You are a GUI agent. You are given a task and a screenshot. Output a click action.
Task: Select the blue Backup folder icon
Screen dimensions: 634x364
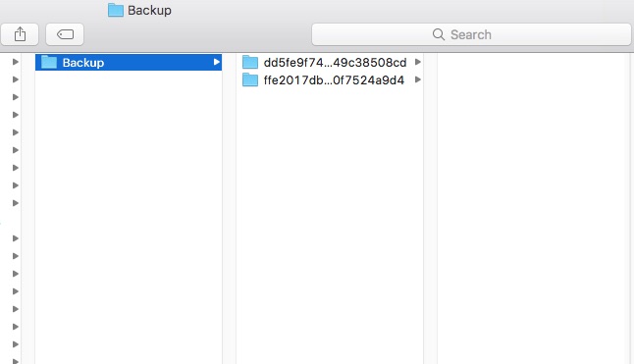(49, 62)
